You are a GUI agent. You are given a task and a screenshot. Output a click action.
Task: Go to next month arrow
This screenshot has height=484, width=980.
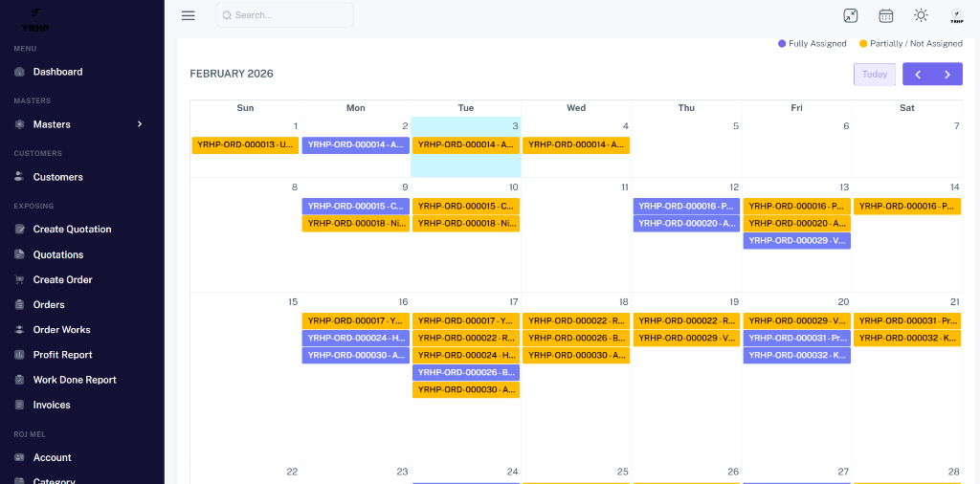click(947, 75)
